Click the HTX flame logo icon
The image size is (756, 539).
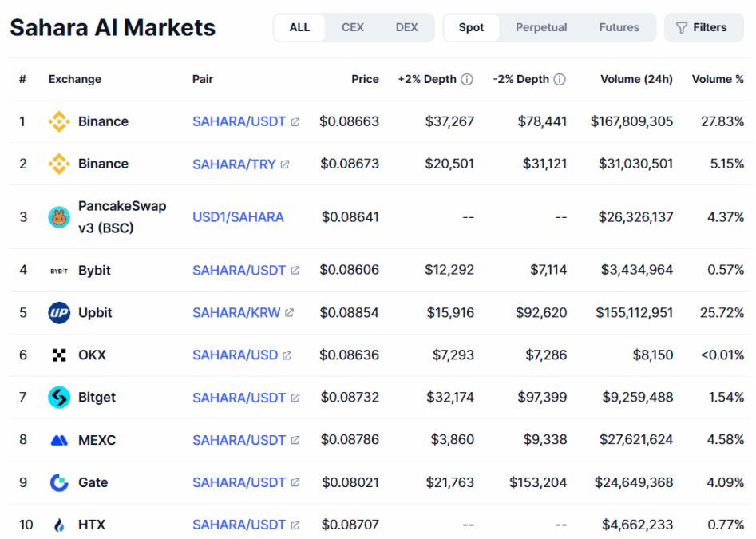click(x=59, y=525)
